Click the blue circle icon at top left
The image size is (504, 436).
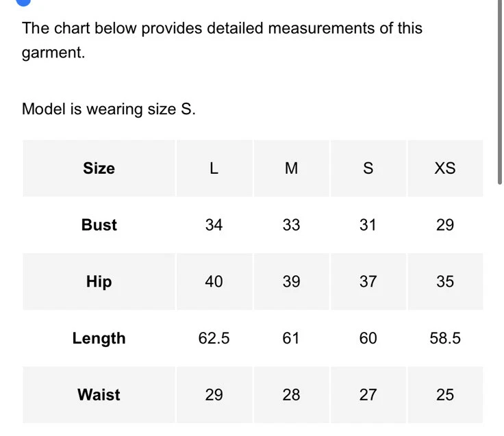click(23, 2)
